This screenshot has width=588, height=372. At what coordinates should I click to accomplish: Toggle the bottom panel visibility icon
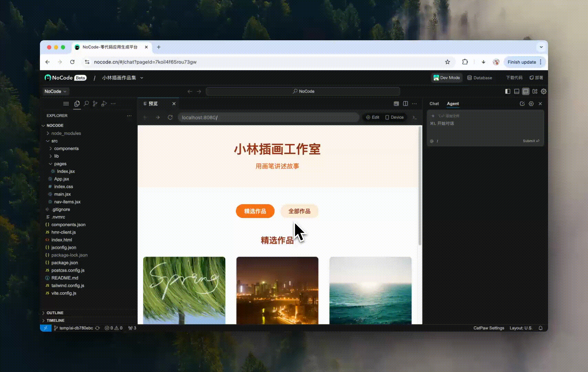[x=516, y=91]
